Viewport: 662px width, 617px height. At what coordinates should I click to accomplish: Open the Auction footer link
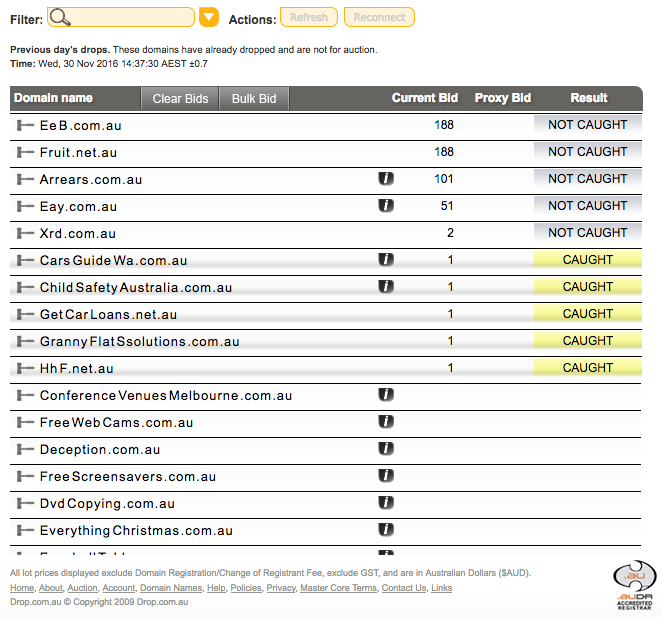82,588
